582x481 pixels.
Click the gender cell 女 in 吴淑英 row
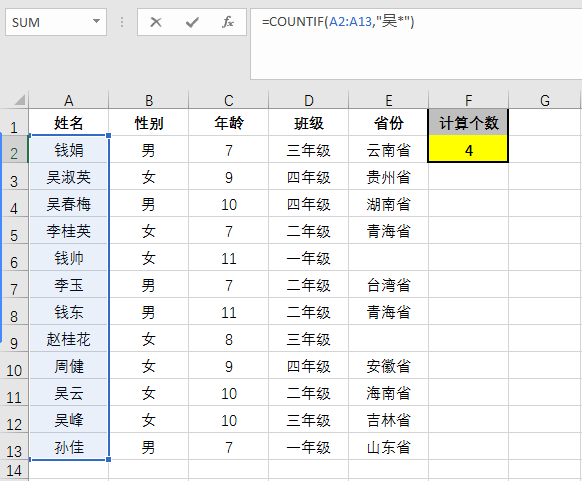(148, 177)
